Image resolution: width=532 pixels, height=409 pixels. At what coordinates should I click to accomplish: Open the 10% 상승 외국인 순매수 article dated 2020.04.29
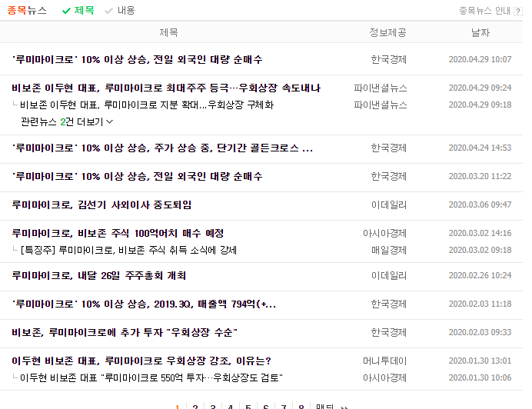click(137, 59)
